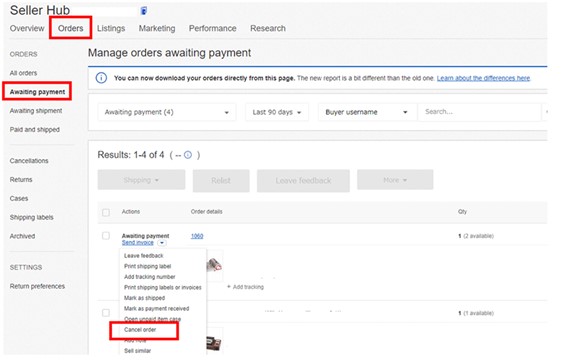567x364 pixels.
Task: Choose Print shipping labels or invoices
Action: [163, 287]
